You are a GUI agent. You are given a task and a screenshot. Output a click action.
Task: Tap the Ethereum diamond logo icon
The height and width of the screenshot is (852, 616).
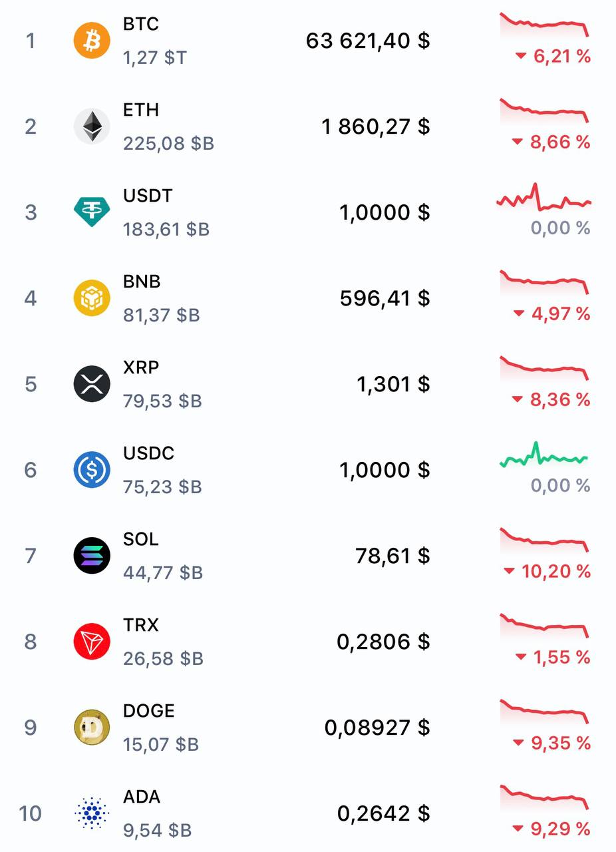pyautogui.click(x=92, y=126)
